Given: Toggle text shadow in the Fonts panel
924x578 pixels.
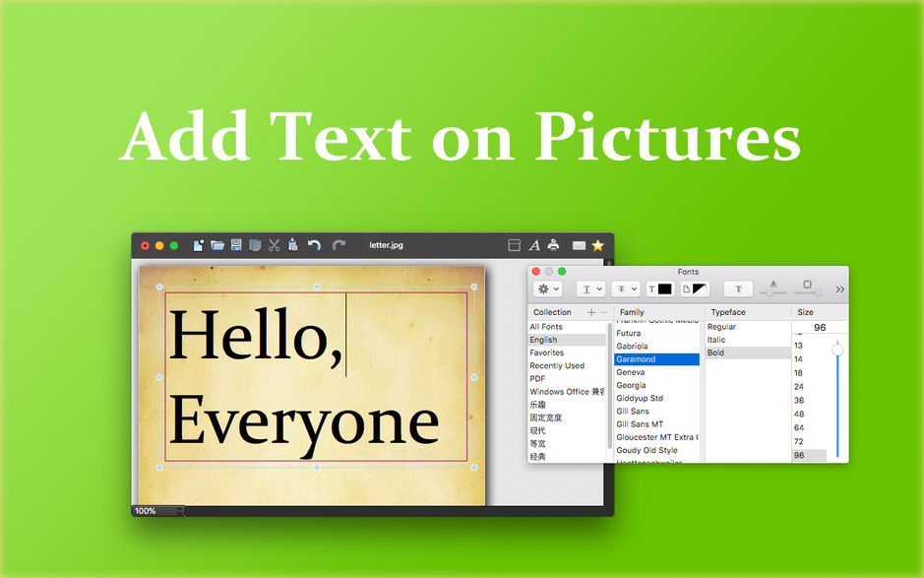Looking at the screenshot, I should coord(737,288).
